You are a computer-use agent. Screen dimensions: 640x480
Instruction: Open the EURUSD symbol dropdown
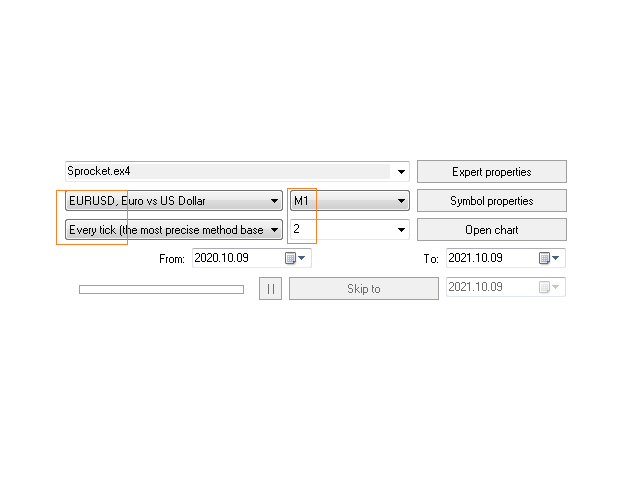click(174, 201)
